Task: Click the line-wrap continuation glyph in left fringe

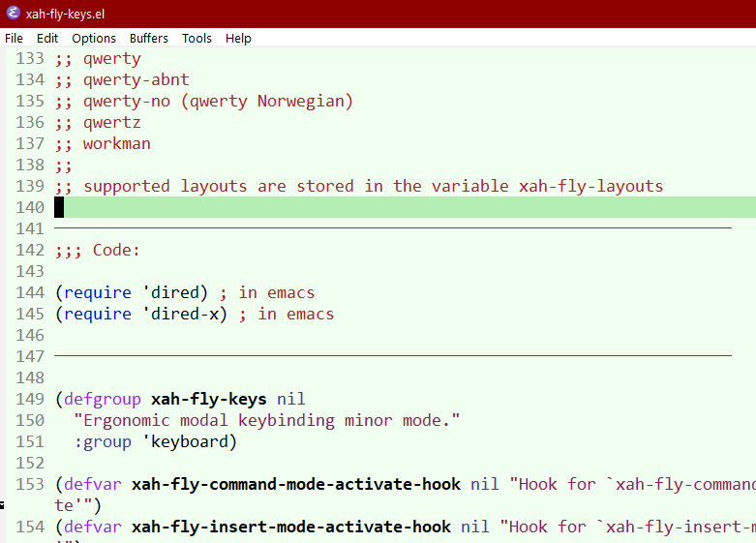Action: click(x=2, y=505)
